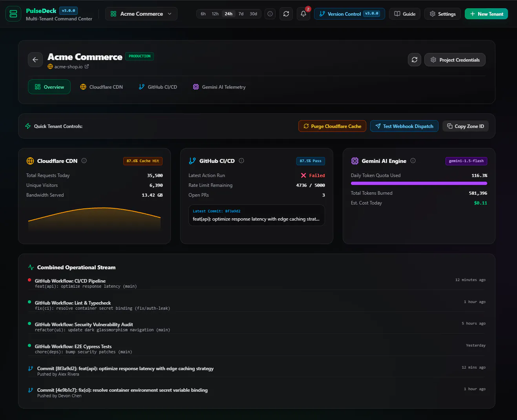
Task: Switch to the Overview tab
Action: point(49,87)
